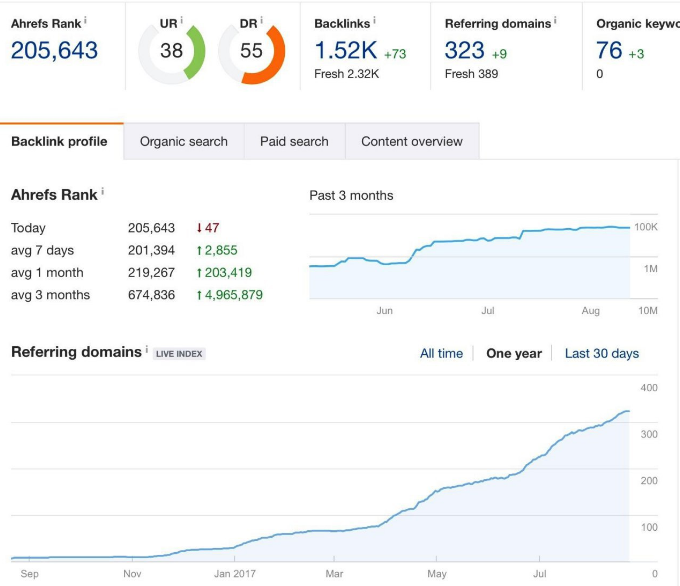The width and height of the screenshot is (680, 586).
Task: Open the 323 referring domains count
Action: (464, 50)
